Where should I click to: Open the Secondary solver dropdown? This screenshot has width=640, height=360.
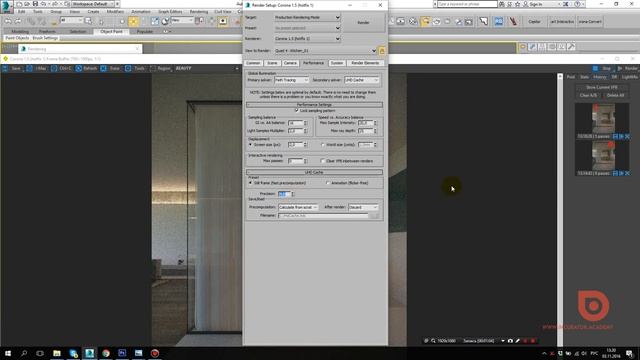point(362,80)
